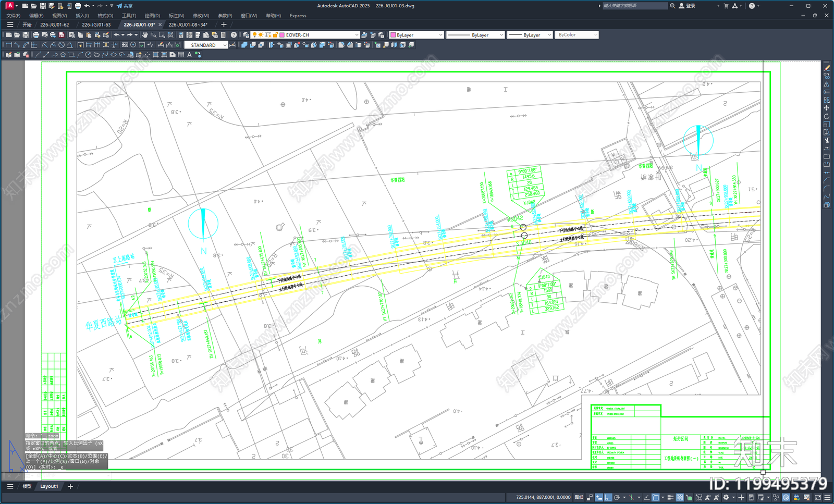Click the Share (共享) button
The image size is (834, 504).
[x=125, y=6]
